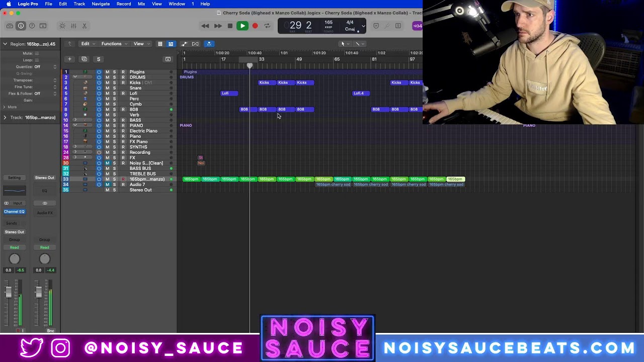Image resolution: width=644 pixels, height=362 pixels.
Task: Fast forward the transport
Action: coord(218,26)
